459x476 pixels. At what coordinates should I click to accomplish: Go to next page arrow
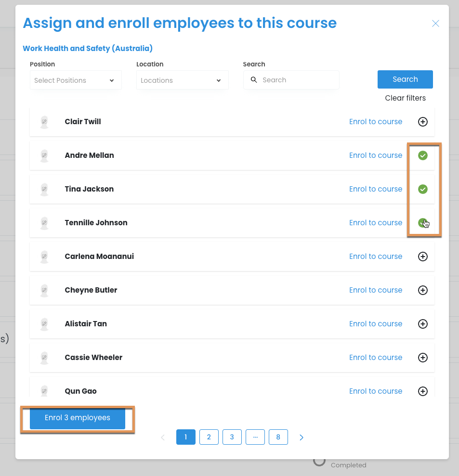point(302,437)
